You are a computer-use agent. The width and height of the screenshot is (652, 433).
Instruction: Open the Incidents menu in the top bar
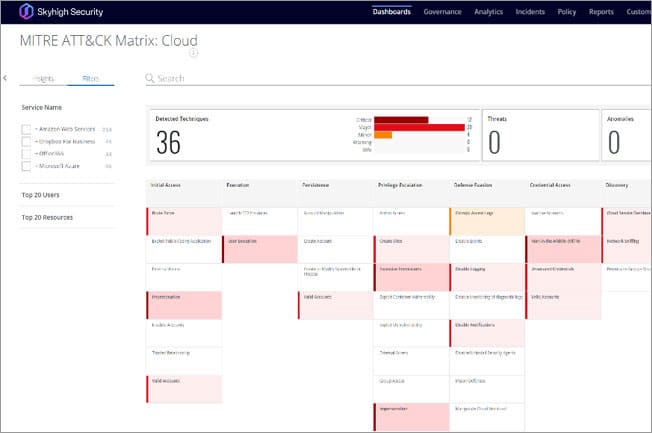click(530, 12)
